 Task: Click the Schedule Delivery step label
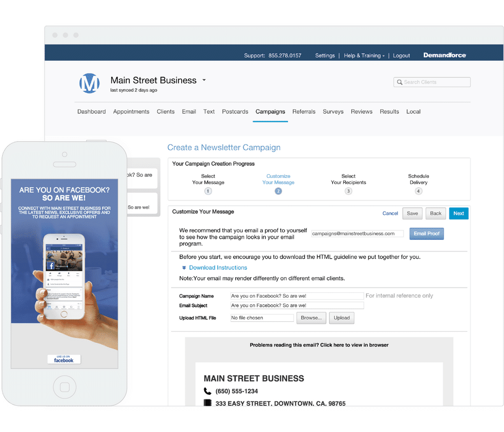click(x=418, y=180)
